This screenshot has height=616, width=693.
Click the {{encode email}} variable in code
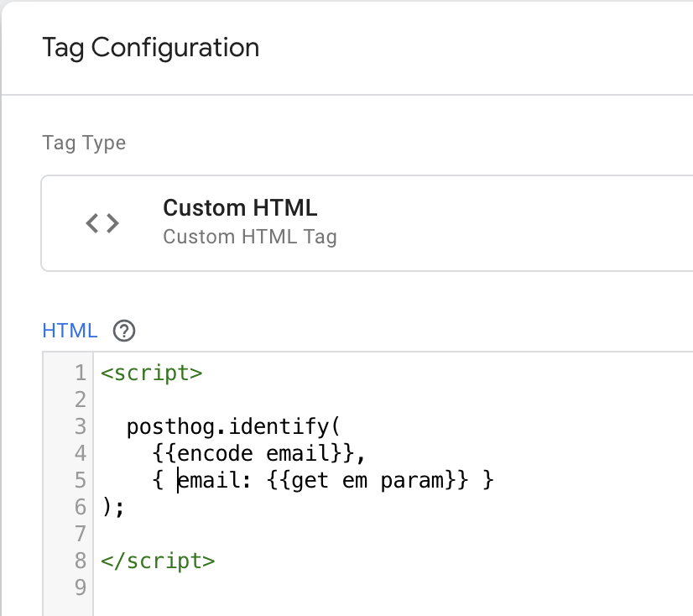[x=253, y=453]
